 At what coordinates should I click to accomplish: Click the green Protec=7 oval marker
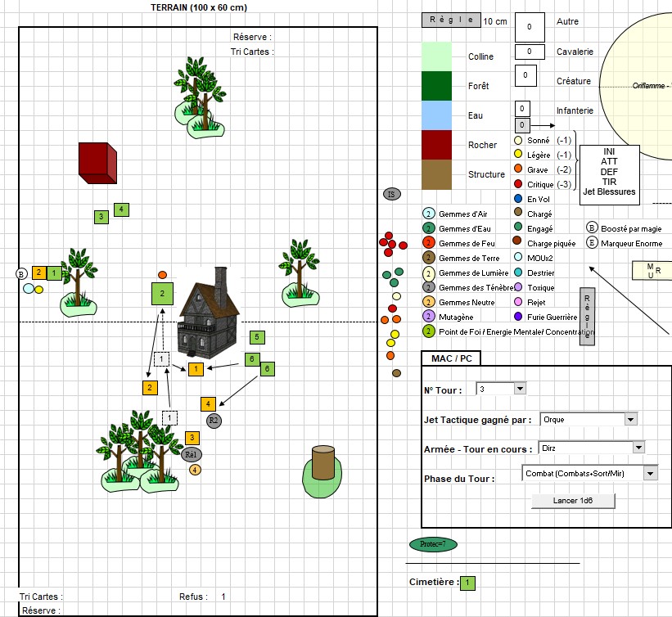pyautogui.click(x=433, y=544)
